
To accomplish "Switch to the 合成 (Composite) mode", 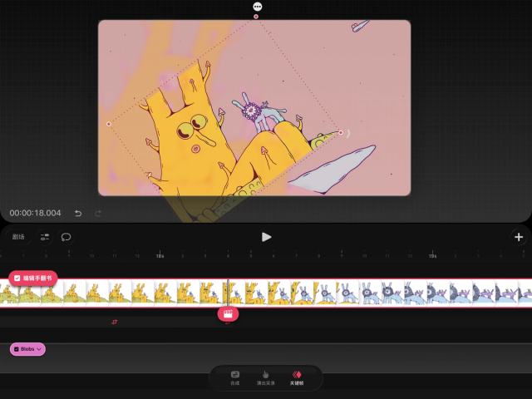I will pos(235,378).
